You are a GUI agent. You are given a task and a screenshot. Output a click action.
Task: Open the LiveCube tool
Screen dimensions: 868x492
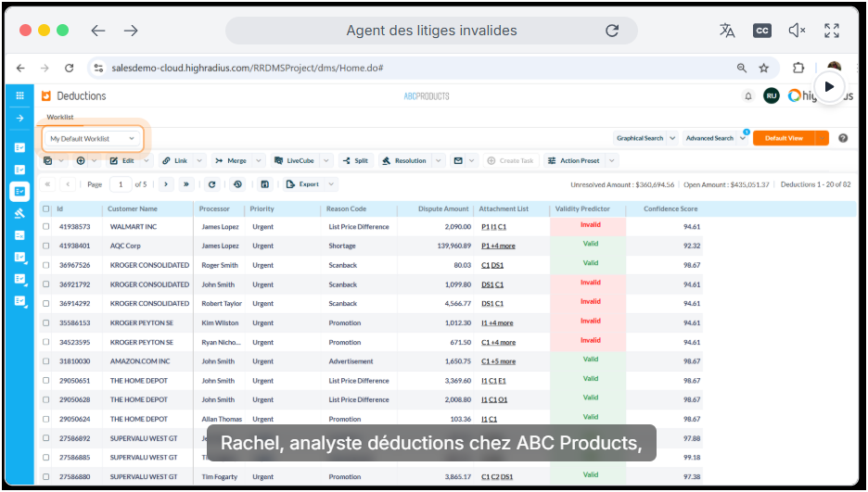pos(294,160)
